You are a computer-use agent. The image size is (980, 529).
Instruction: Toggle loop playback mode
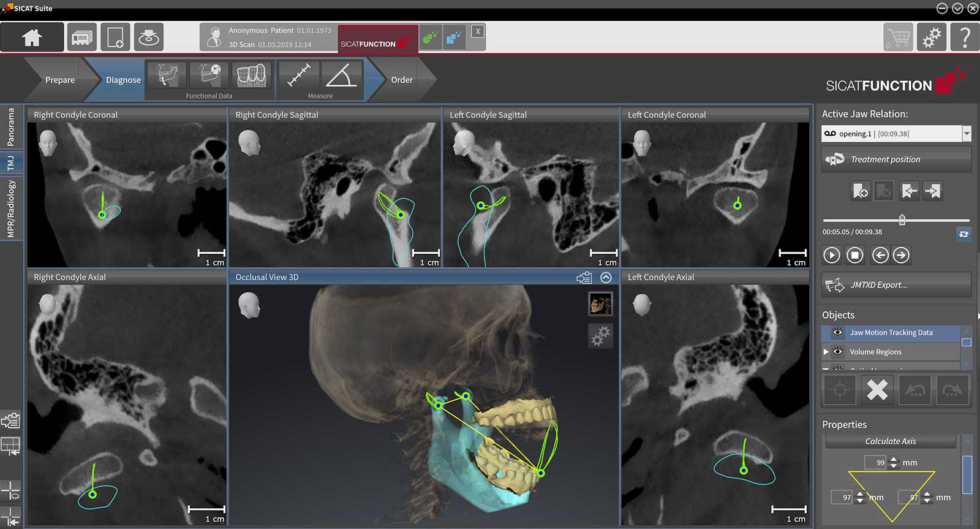pos(963,234)
